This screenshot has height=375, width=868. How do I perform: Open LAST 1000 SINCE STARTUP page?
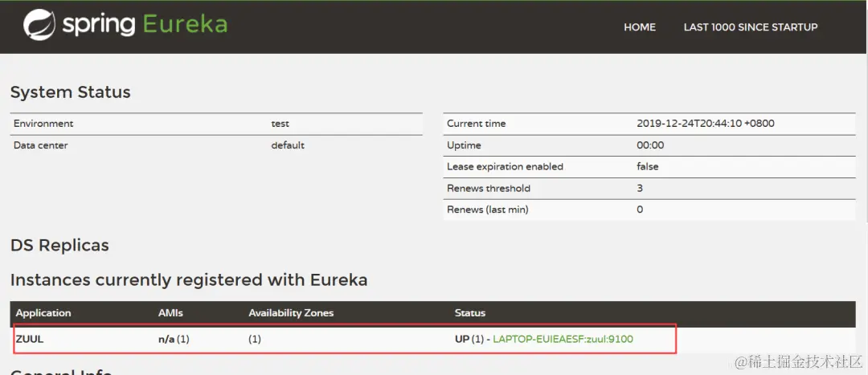point(751,27)
